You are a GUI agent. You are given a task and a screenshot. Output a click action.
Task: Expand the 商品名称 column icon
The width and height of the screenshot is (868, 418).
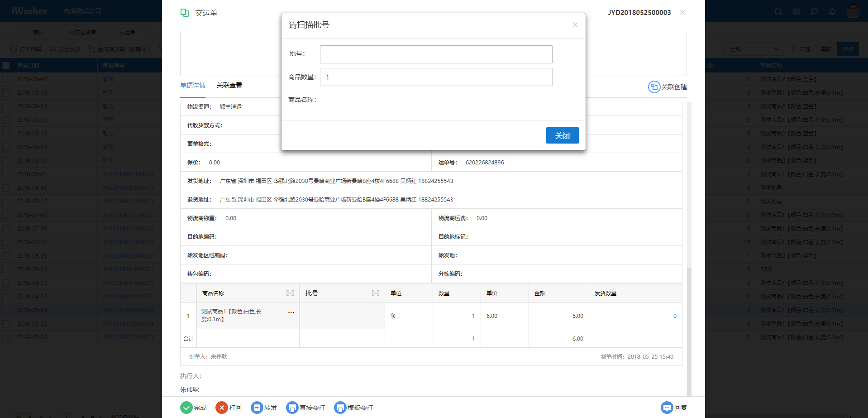click(290, 293)
